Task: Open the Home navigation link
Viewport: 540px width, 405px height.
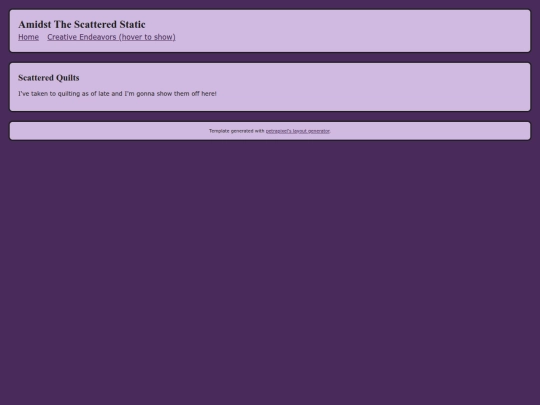Action: tap(28, 37)
